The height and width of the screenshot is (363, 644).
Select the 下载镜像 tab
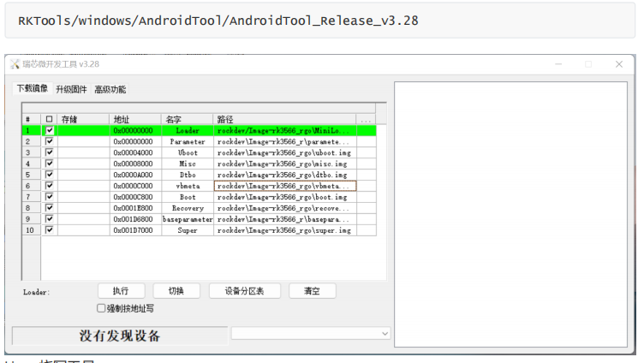coord(33,88)
